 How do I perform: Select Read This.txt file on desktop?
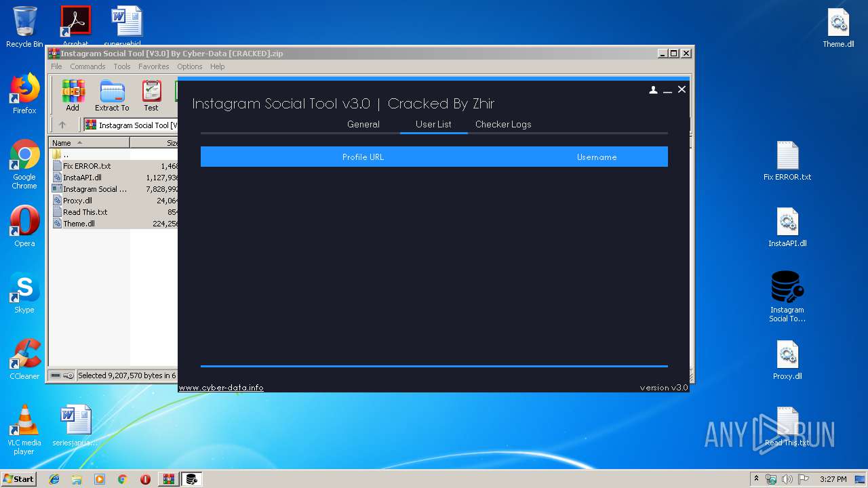pos(787,426)
